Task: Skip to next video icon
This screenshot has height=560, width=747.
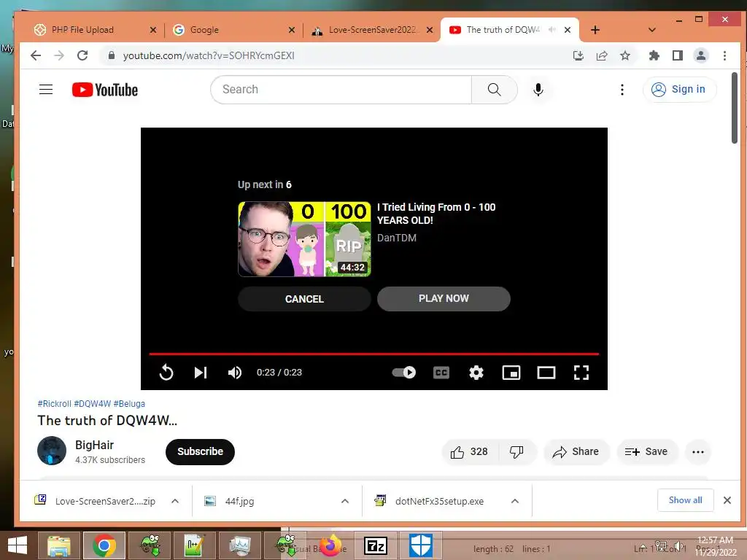Action: [201, 373]
